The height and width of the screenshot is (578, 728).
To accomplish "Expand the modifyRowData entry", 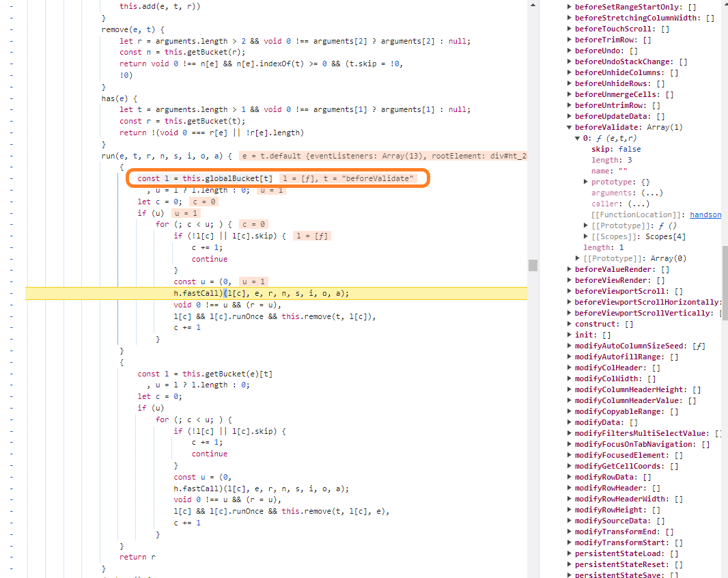I will point(569,477).
